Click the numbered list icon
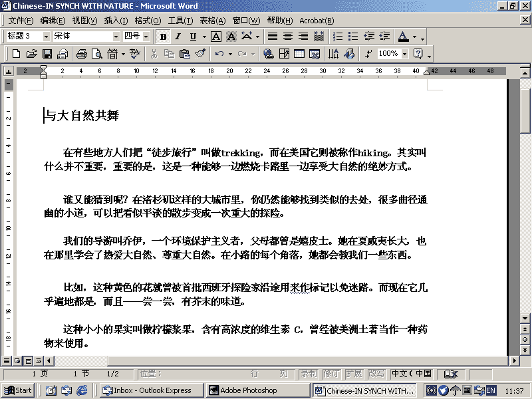Screen dimensions: 532x399 tap(338, 37)
